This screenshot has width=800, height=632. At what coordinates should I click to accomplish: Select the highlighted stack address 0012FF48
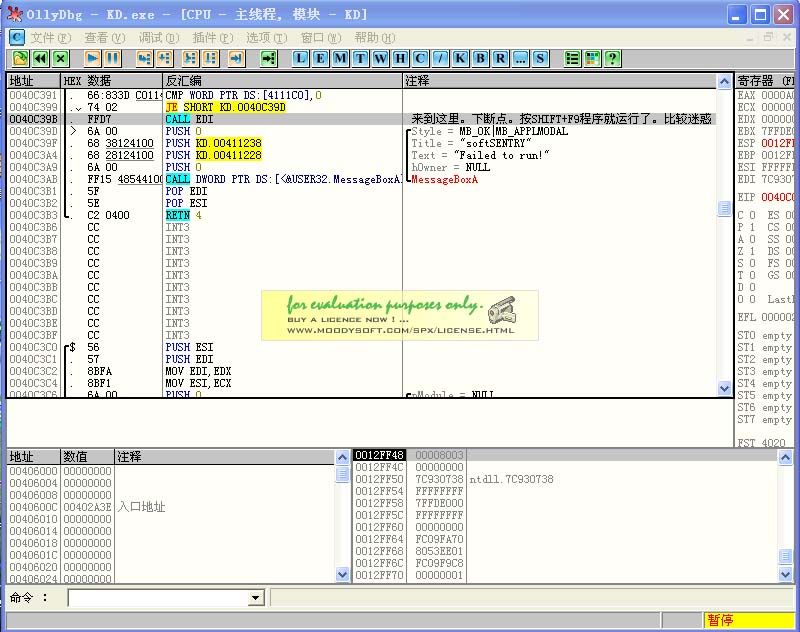point(379,455)
